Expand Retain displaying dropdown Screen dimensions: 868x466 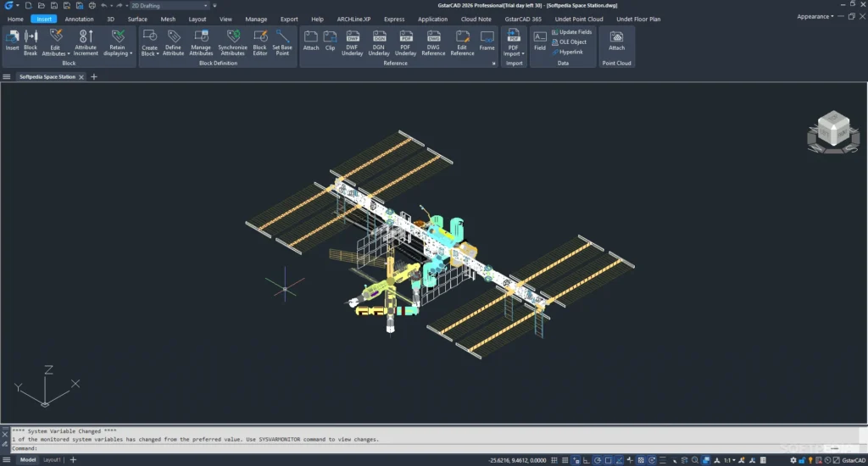click(131, 53)
